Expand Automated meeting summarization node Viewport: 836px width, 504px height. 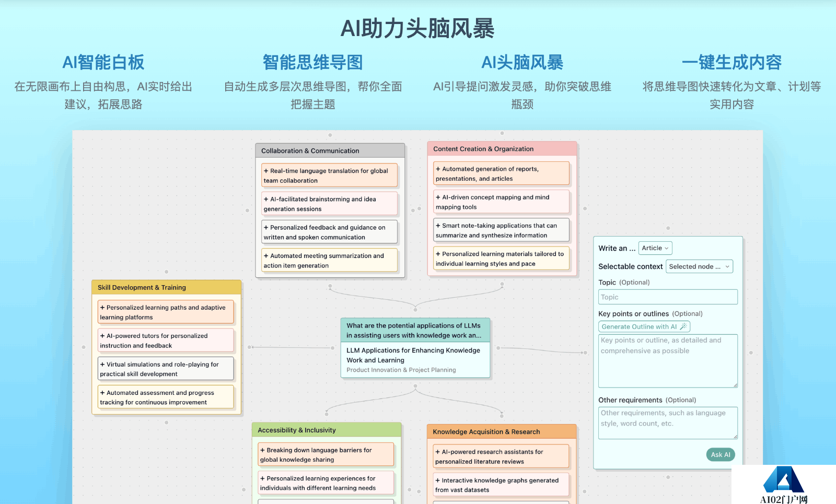pos(266,256)
